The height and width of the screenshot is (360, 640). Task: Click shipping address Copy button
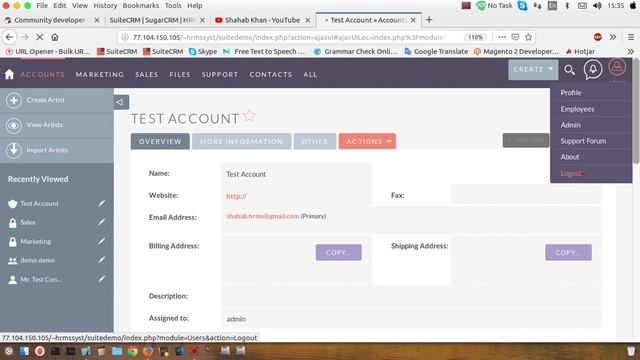pos(568,253)
